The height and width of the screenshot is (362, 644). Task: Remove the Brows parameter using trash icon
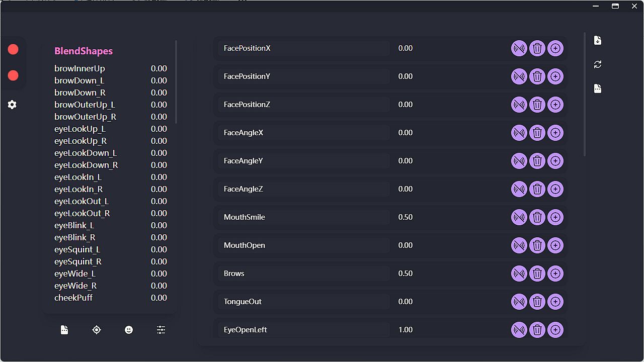click(537, 274)
